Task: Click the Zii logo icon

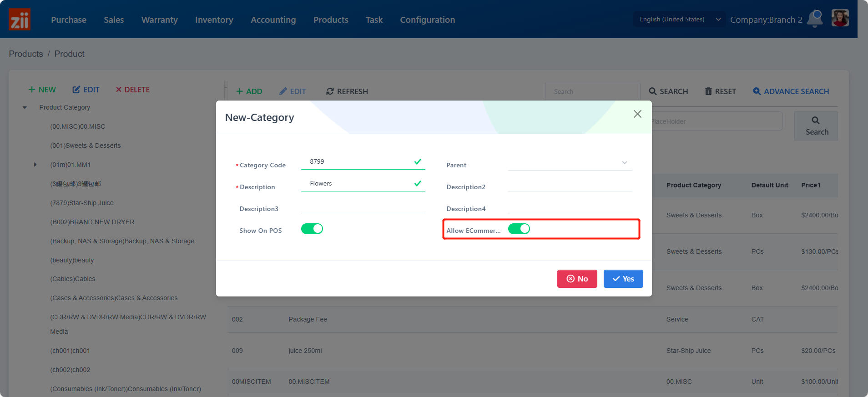Action: [x=20, y=20]
